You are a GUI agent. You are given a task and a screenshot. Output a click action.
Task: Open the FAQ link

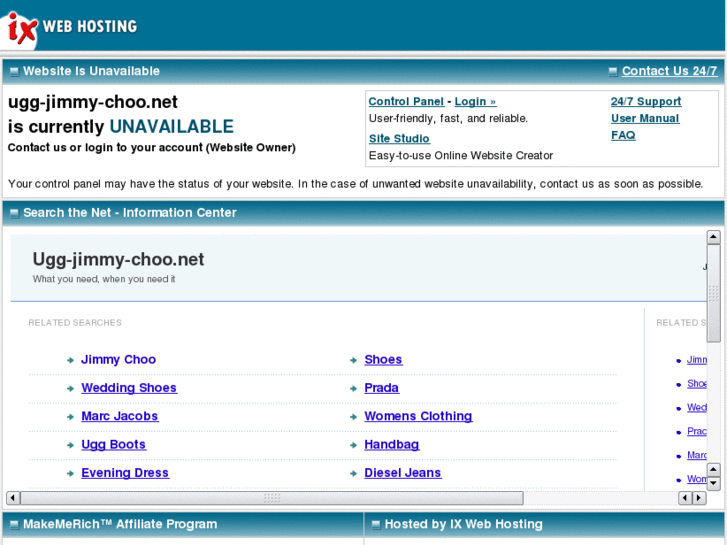[623, 135]
